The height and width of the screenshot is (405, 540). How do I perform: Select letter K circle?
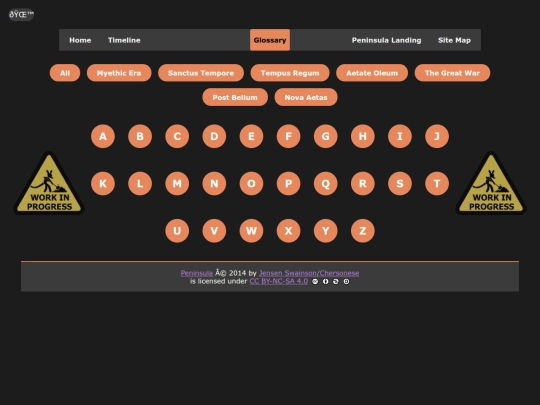click(103, 184)
